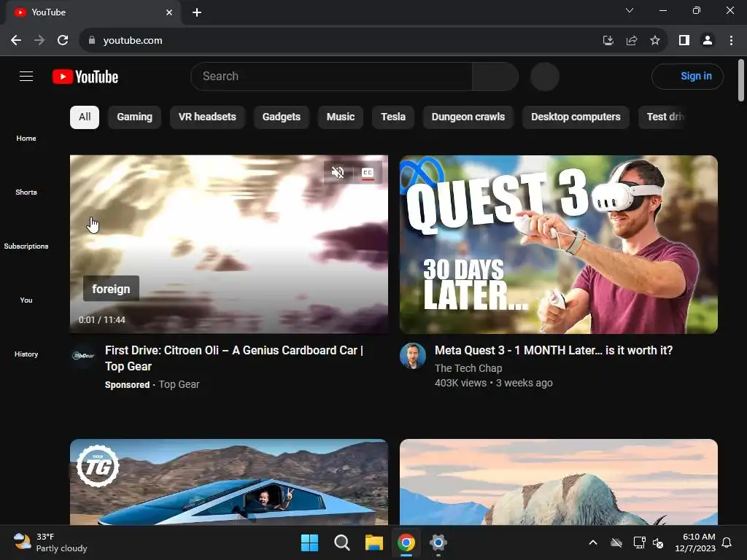Open the weather widget showing 33°F

coord(50,542)
